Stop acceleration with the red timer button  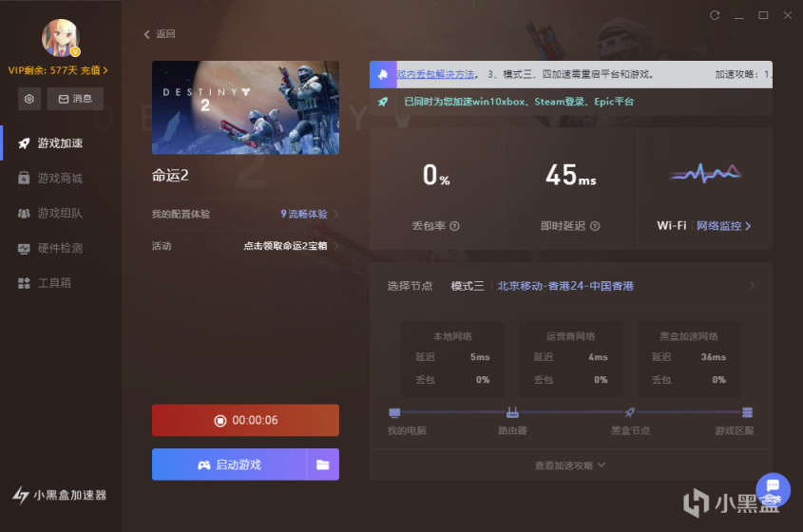click(245, 421)
